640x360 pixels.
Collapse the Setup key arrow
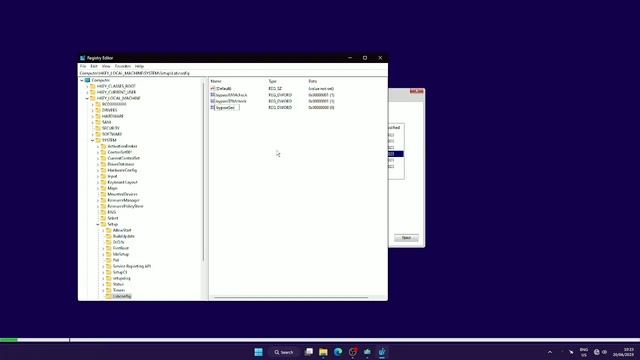coord(98,224)
